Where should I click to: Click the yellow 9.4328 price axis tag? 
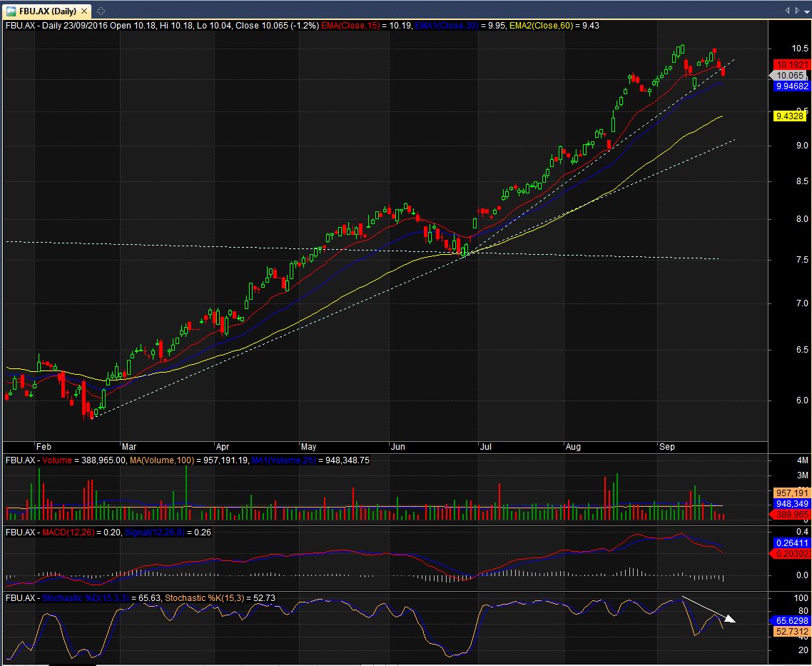(x=791, y=116)
